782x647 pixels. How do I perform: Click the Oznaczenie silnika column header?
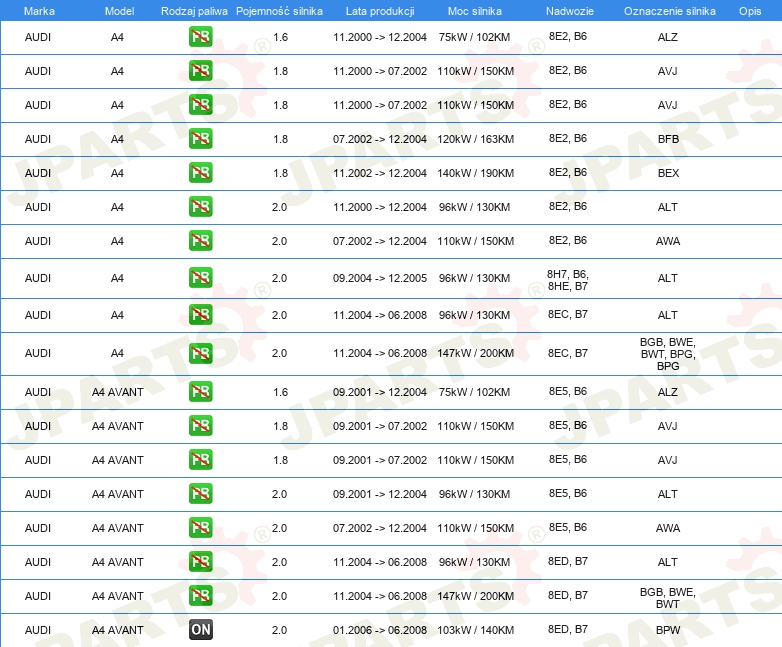[x=669, y=11]
